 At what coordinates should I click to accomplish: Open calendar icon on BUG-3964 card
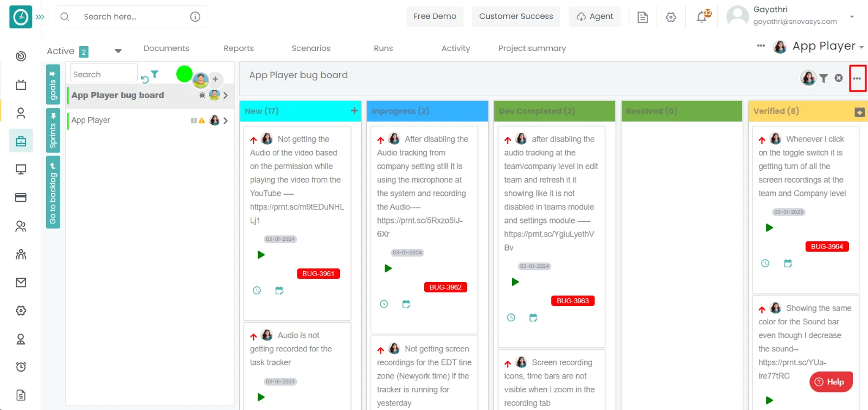(x=788, y=264)
